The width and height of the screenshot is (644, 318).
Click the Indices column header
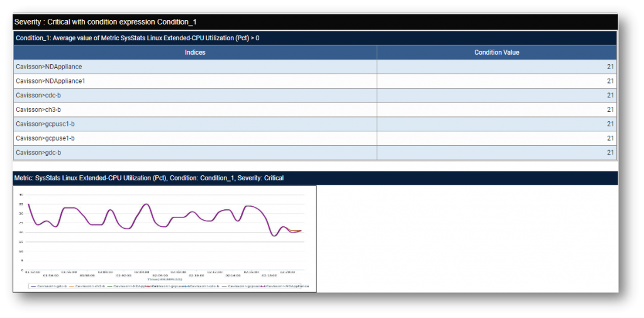(x=195, y=53)
